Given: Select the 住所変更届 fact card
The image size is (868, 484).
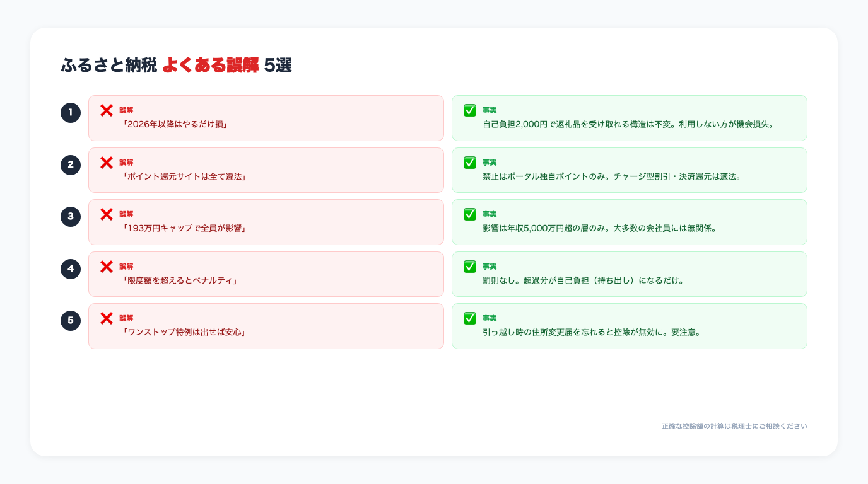Looking at the screenshot, I should click(x=630, y=326).
